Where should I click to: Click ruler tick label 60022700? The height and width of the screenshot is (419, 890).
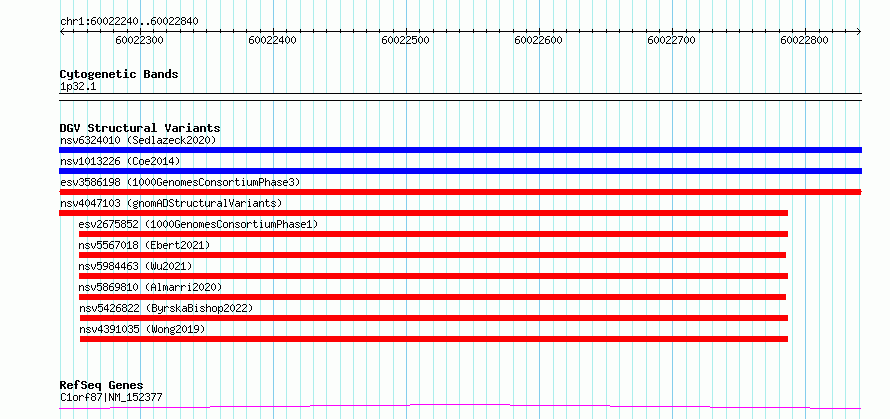pyautogui.click(x=671, y=40)
